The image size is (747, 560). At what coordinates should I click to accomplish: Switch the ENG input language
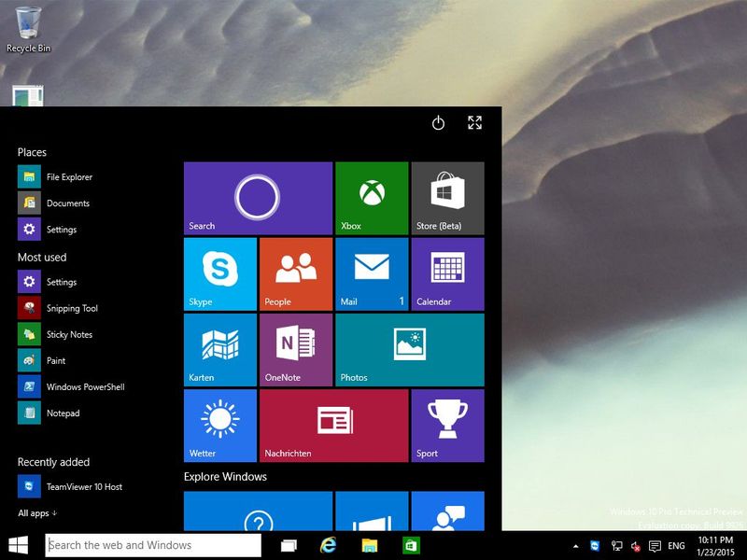click(676, 546)
